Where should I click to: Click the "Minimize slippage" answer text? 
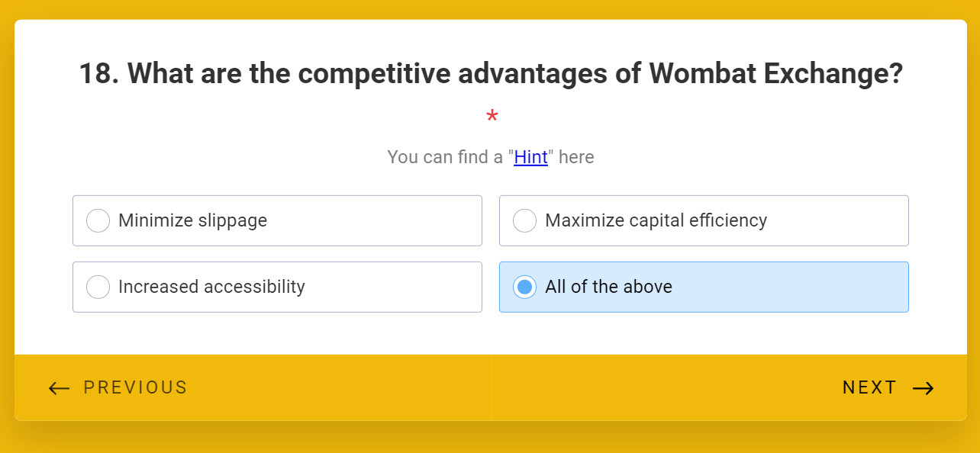tap(192, 221)
